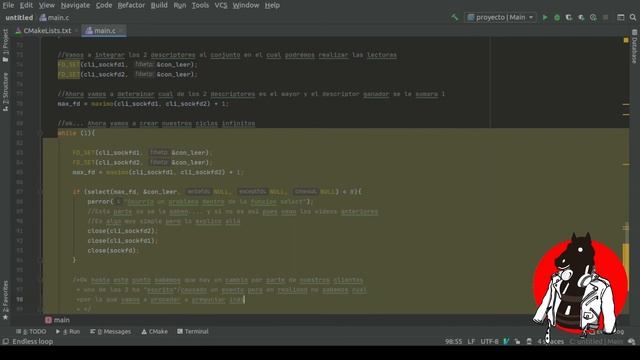Open the View menu
This screenshot has width=640, height=360.
pos(47,5)
